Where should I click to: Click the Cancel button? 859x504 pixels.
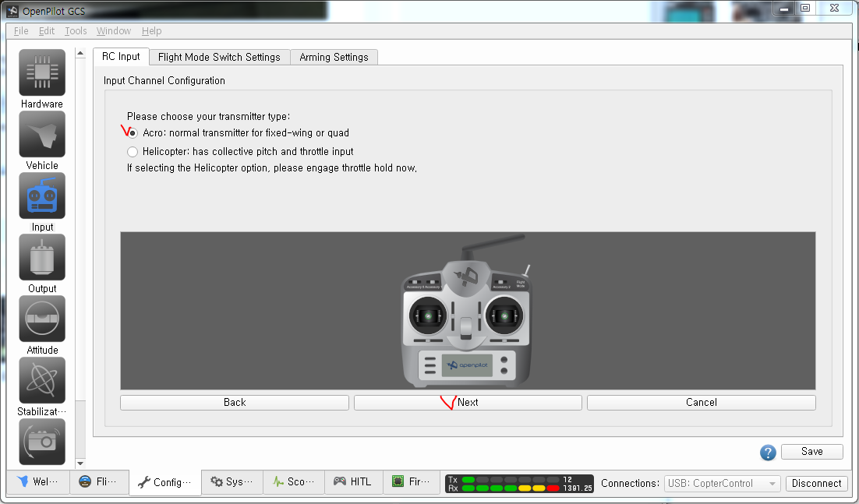(702, 402)
